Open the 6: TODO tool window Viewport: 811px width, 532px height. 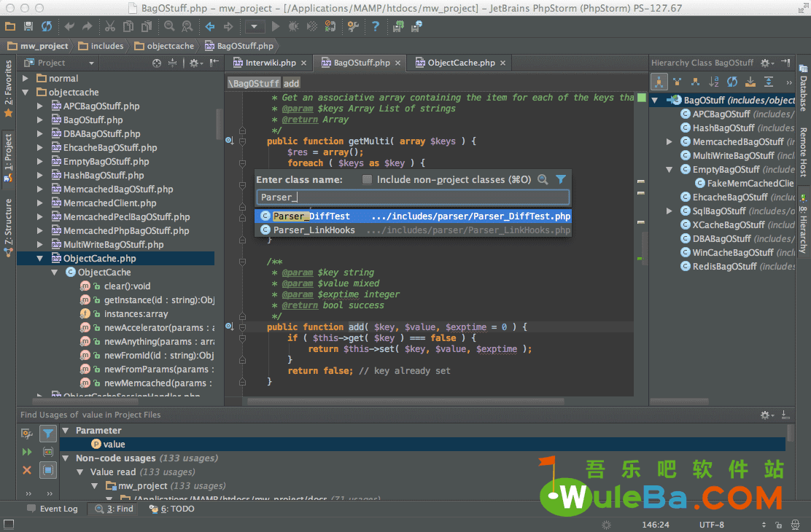[171, 509]
